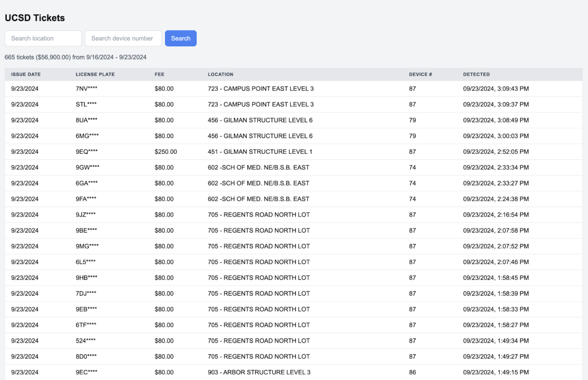Click the UCSD Tickets page title
588x380 pixels.
pyautogui.click(x=35, y=18)
